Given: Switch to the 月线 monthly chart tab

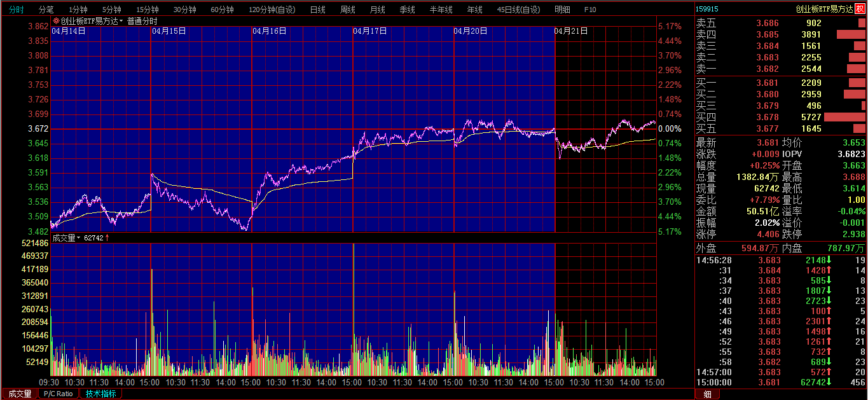Looking at the screenshot, I should point(377,10).
